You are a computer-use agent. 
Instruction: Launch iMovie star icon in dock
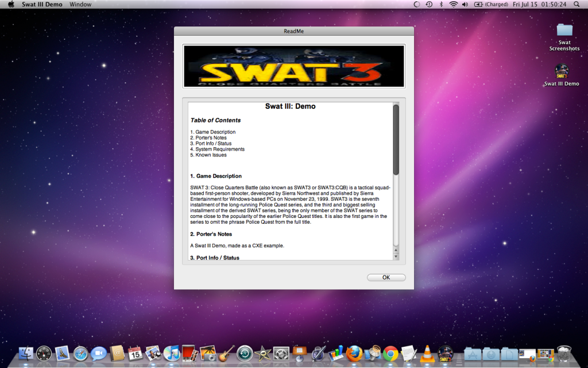262,354
